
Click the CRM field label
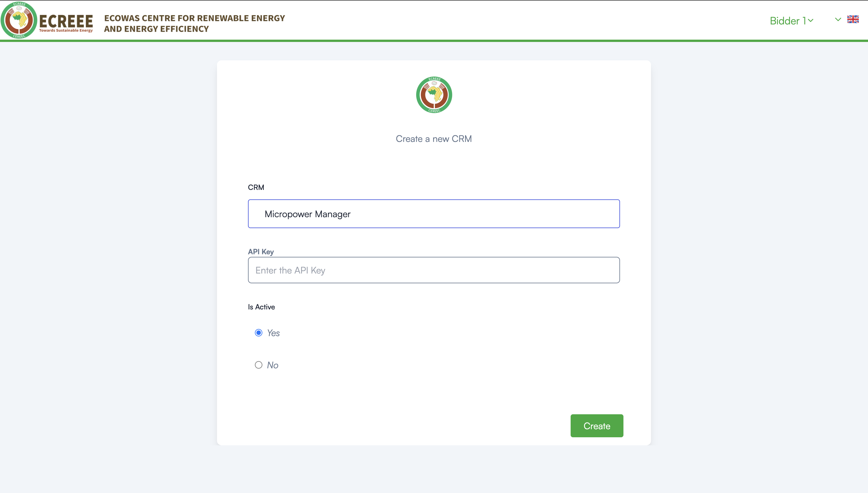point(256,187)
